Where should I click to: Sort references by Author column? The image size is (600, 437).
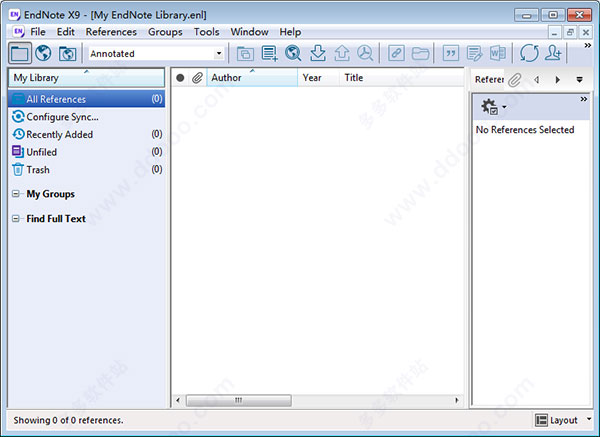click(x=252, y=78)
